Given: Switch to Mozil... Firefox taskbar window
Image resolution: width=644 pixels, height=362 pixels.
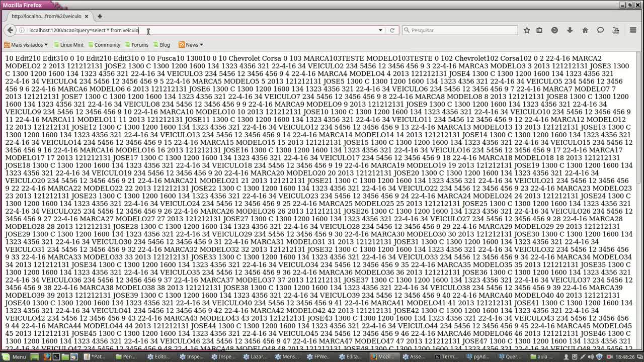Looking at the screenshot, I should 385,357.
